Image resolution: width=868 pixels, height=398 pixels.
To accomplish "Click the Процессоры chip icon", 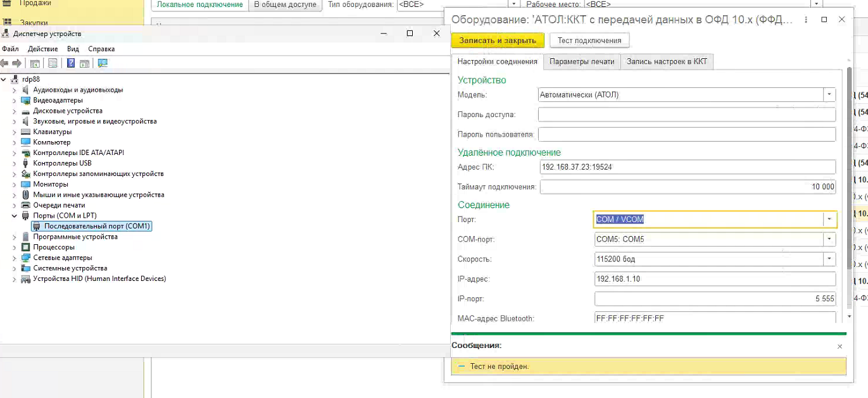I will [26, 247].
